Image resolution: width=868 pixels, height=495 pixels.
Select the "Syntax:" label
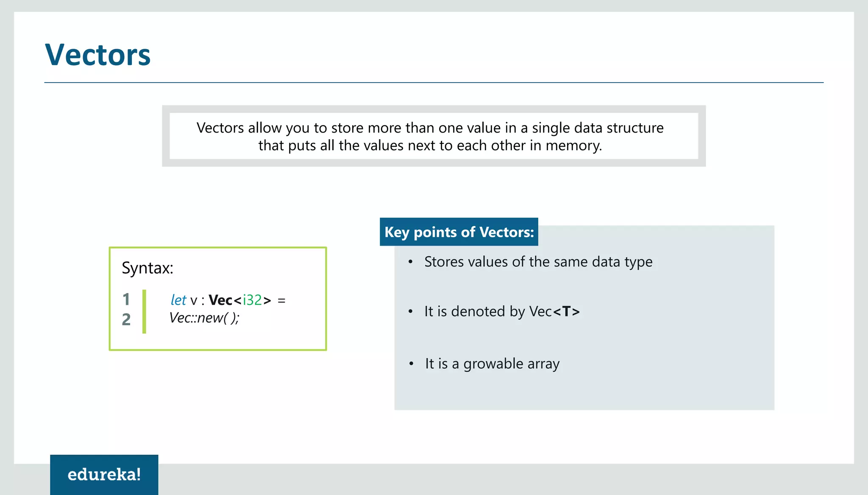[147, 268]
